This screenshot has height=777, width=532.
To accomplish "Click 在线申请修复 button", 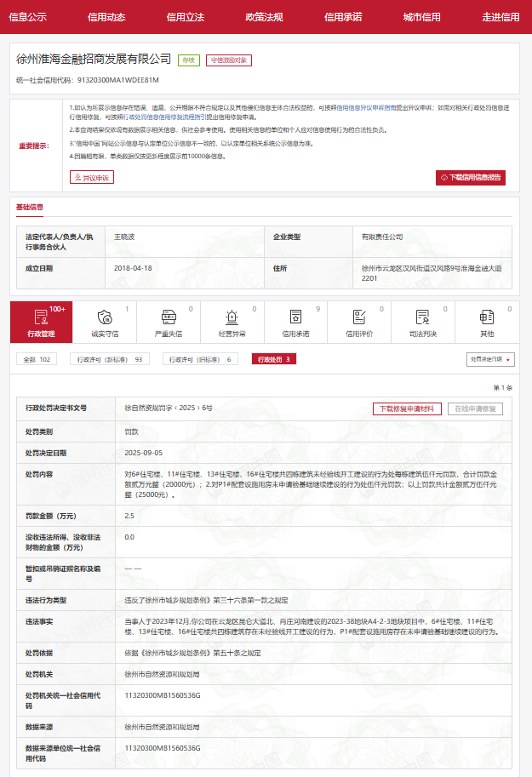I will (x=476, y=408).
